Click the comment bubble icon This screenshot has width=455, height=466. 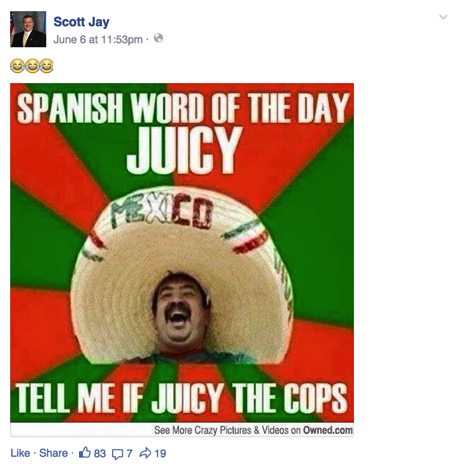117,454
